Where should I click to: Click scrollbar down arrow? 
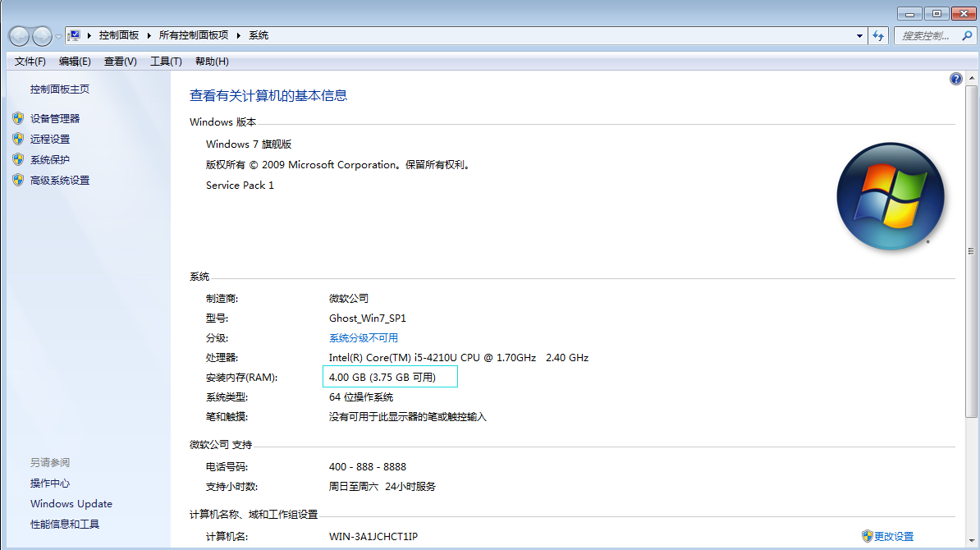point(971,541)
